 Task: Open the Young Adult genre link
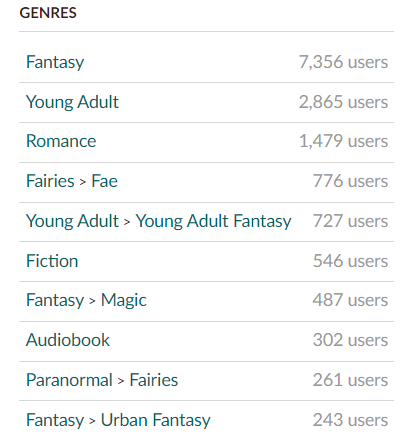coord(72,102)
